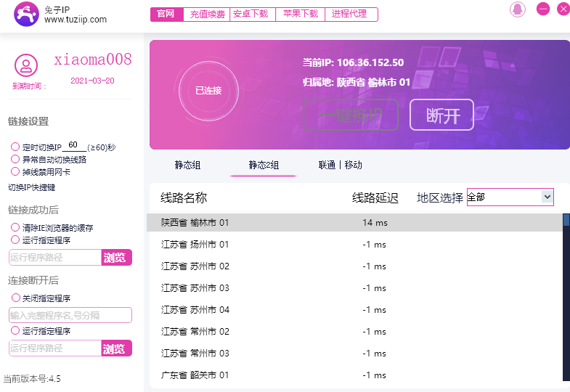This screenshot has height=392, width=570.
Task: Enable 运行指定程序 under 连接断开后
Action: [x=15, y=330]
